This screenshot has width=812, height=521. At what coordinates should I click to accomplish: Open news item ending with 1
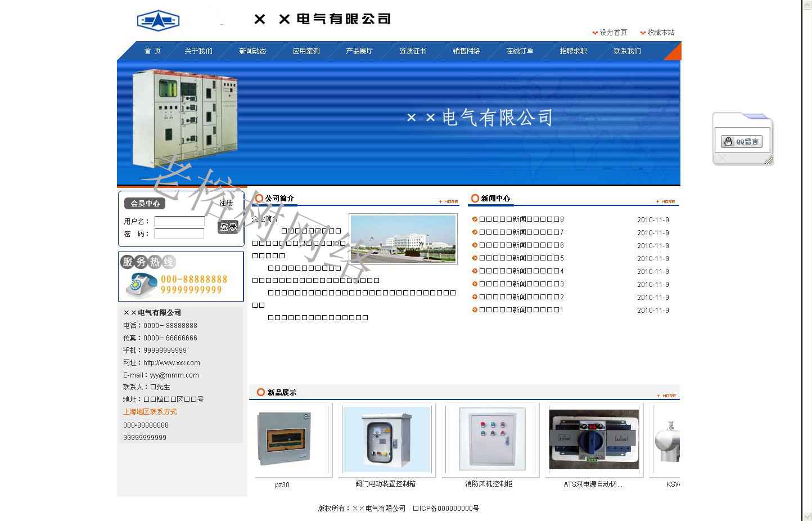click(521, 310)
